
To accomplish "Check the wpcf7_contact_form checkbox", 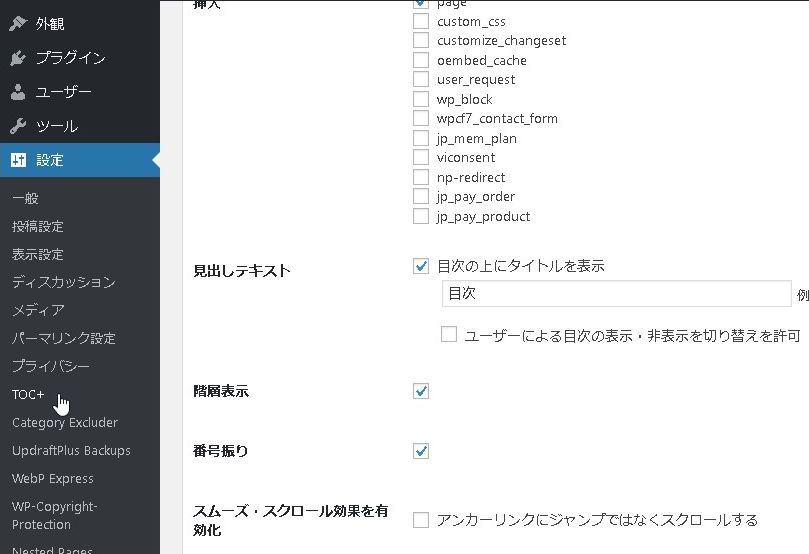I will click(421, 119).
